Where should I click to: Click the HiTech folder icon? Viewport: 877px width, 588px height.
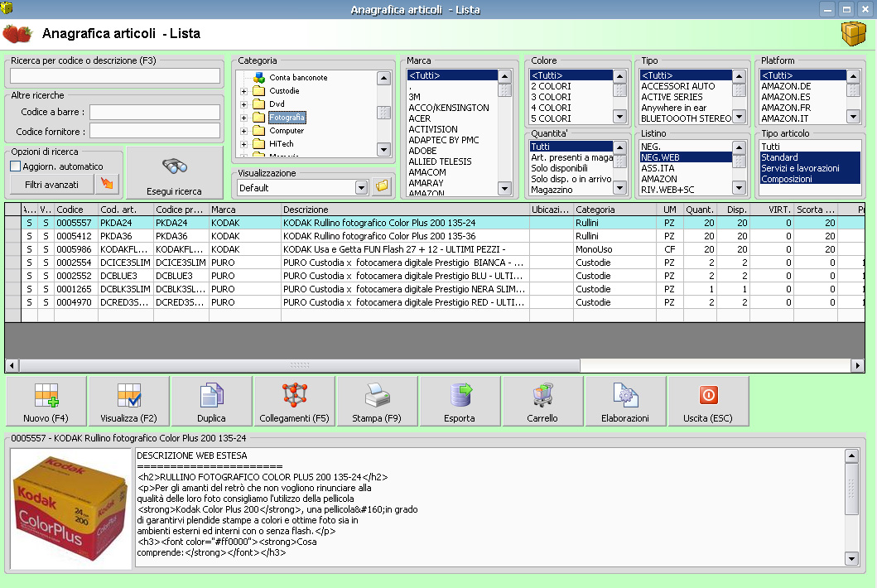click(258, 144)
